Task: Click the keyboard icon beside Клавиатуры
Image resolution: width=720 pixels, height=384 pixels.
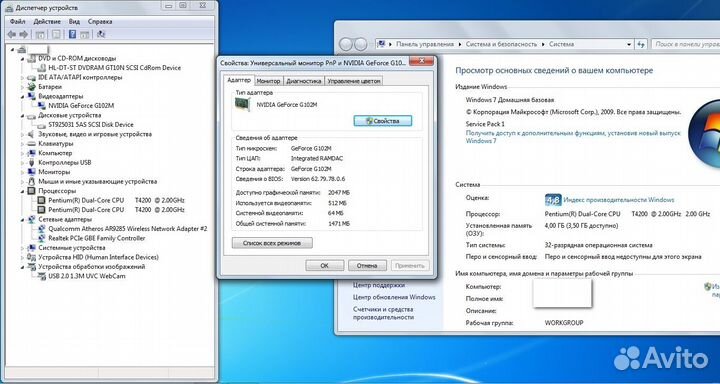Action: tap(32, 144)
